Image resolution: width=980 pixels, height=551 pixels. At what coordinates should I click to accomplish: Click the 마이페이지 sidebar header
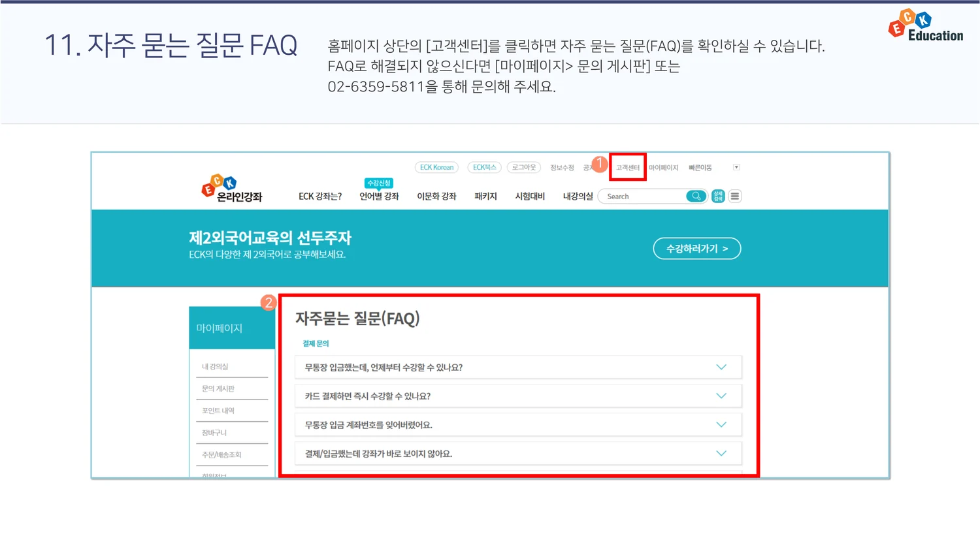click(232, 328)
